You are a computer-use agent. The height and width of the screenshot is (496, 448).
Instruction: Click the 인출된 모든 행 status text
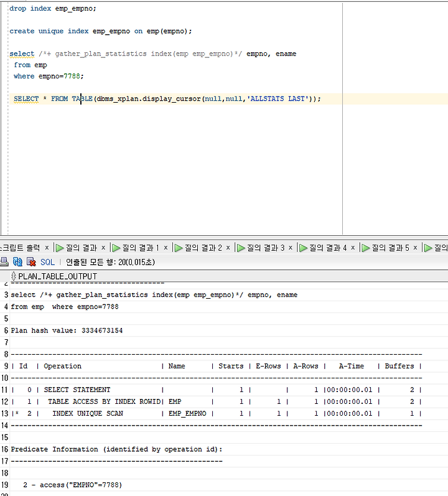click(110, 262)
